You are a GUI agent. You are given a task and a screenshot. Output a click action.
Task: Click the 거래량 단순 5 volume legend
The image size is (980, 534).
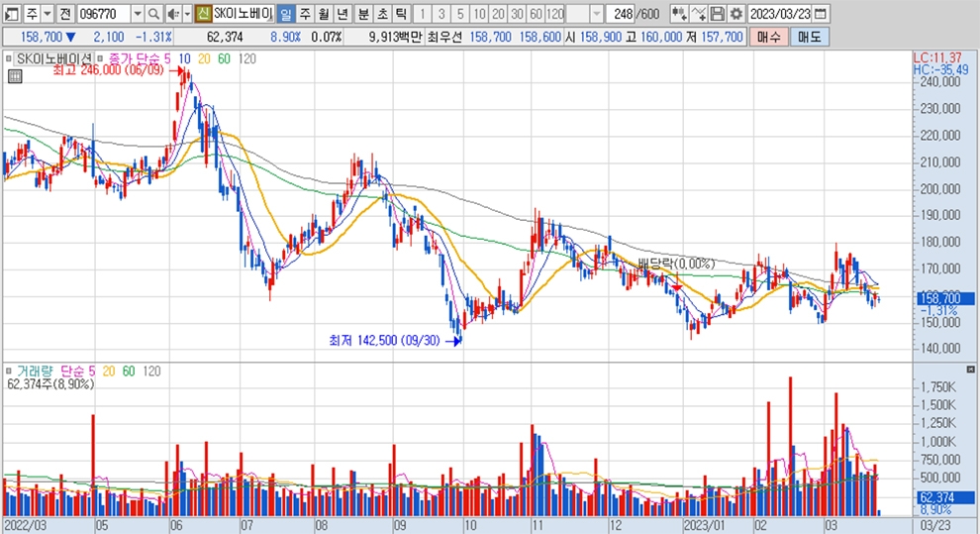coord(56,371)
